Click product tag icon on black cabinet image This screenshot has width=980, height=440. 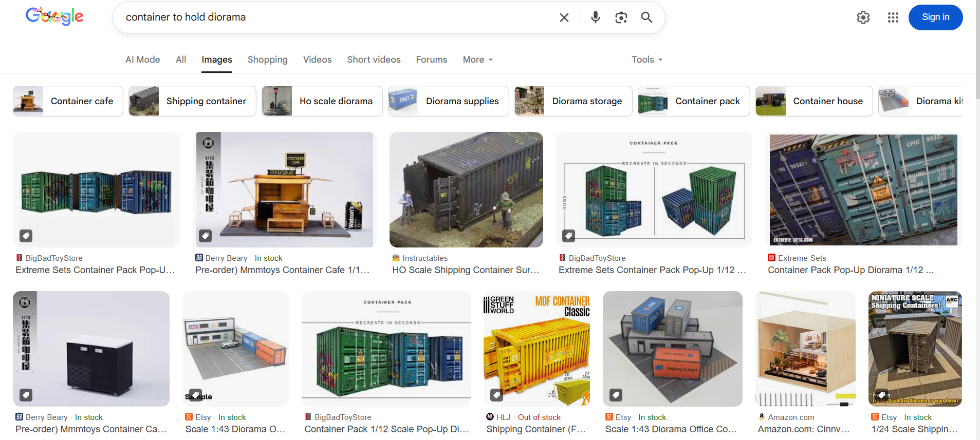click(x=26, y=395)
